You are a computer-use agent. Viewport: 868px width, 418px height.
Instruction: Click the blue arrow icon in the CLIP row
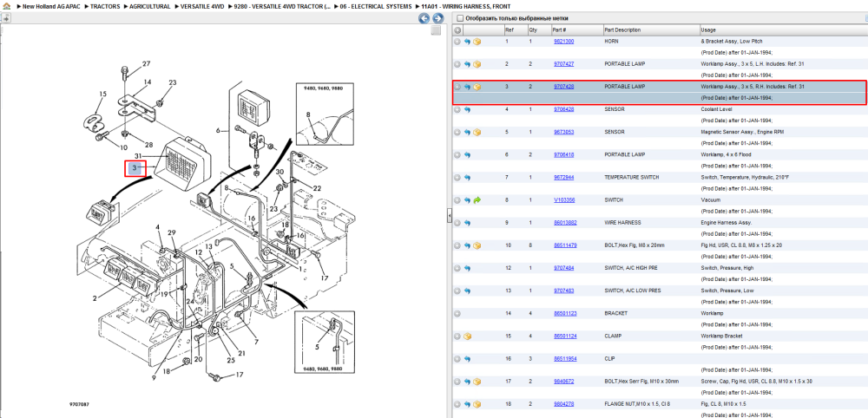pos(467,359)
